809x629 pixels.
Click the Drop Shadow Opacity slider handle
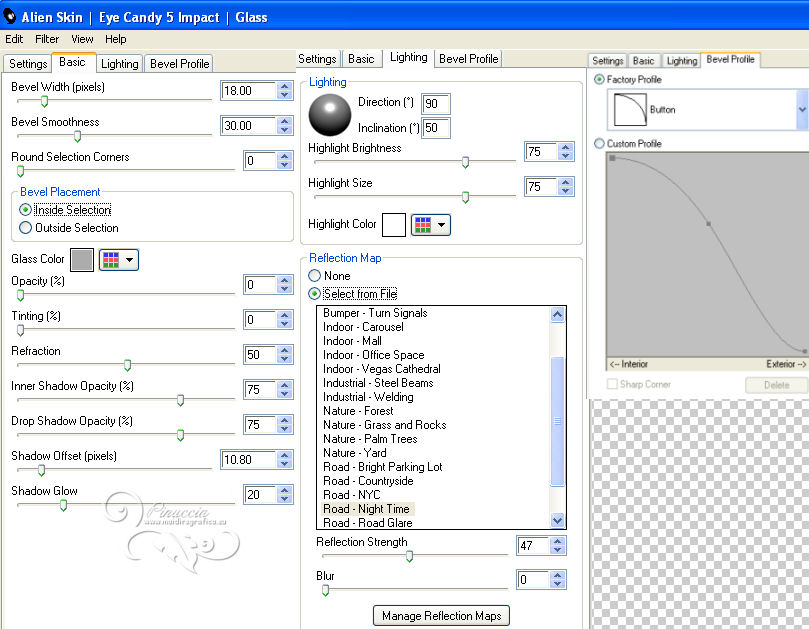coord(181,436)
